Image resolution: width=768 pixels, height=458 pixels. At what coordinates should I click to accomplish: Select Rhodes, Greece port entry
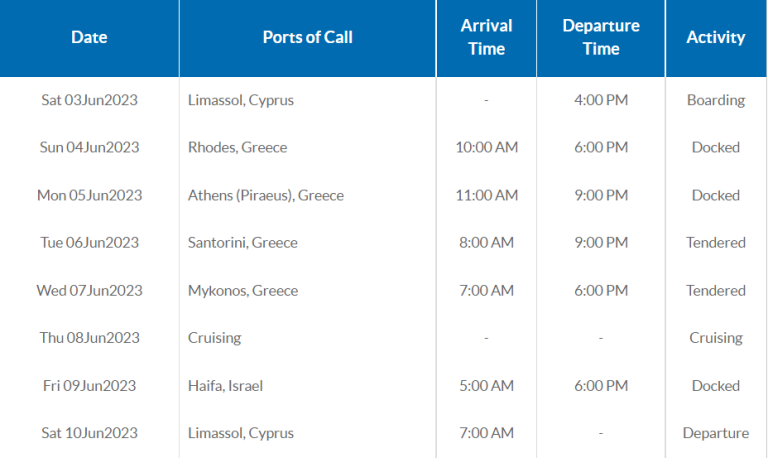237,148
